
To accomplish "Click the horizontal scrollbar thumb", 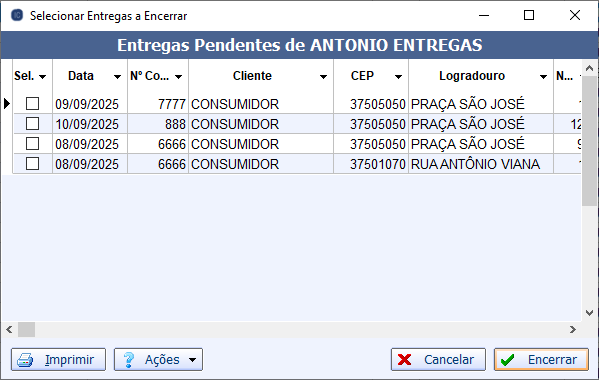I will point(27,329).
